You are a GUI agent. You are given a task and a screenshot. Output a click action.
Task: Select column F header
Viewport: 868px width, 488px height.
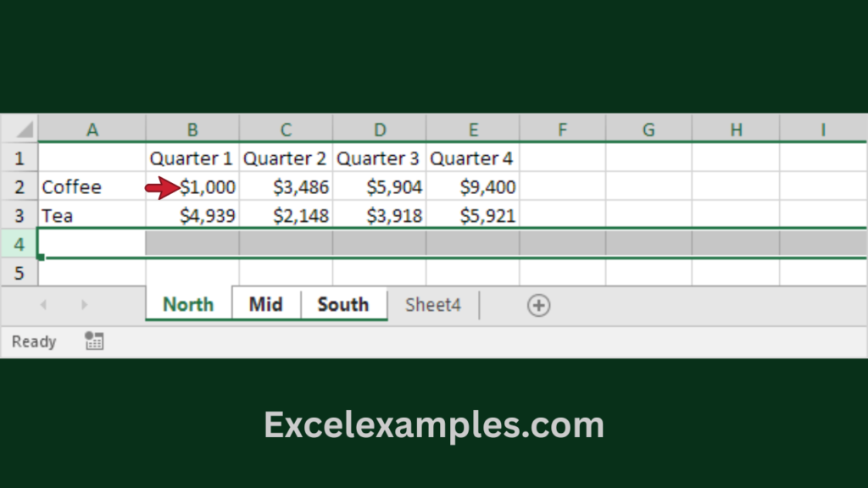pos(562,130)
